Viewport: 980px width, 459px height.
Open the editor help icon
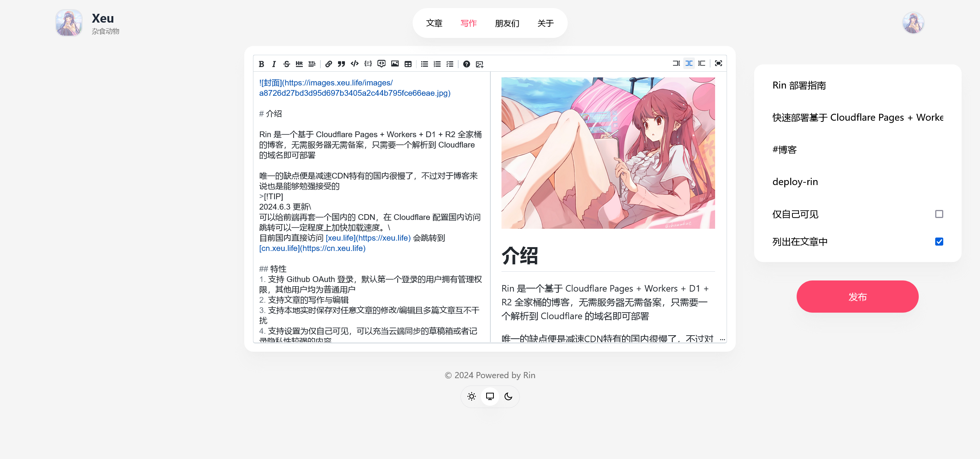coord(467,64)
